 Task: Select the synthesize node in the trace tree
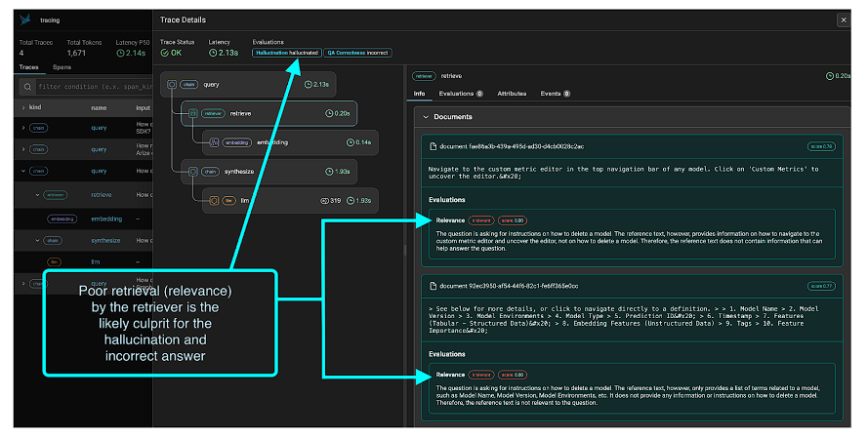pyautogui.click(x=269, y=172)
